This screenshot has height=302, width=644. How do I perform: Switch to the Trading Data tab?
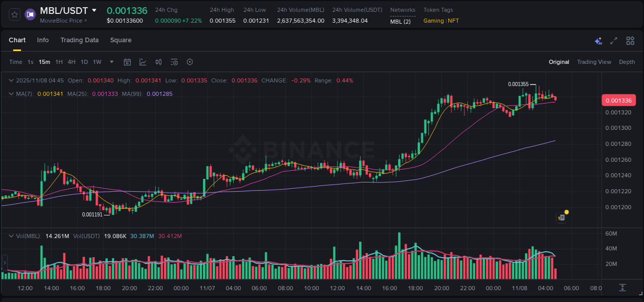click(79, 40)
